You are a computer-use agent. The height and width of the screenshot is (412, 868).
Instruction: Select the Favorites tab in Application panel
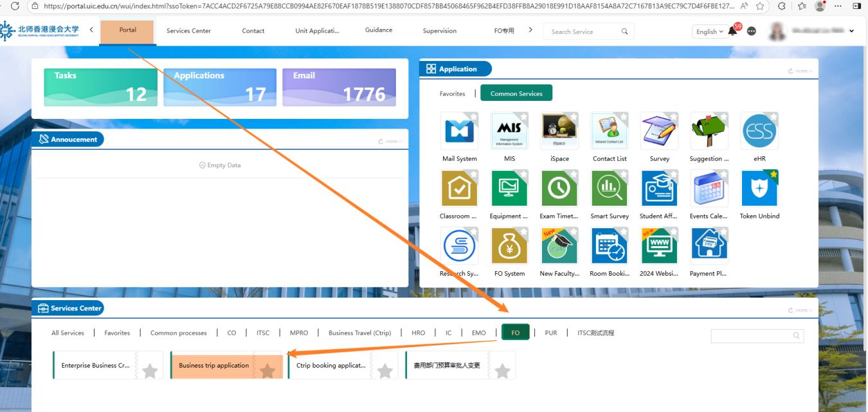(x=452, y=94)
